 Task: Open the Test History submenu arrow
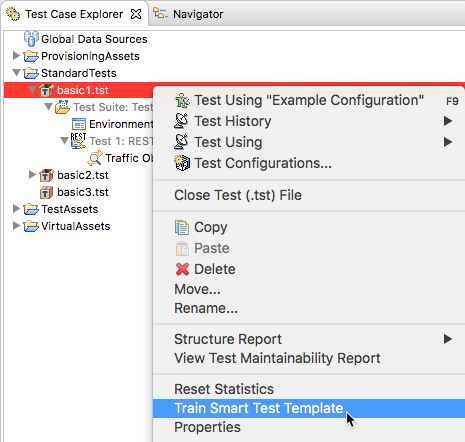pyautogui.click(x=448, y=121)
